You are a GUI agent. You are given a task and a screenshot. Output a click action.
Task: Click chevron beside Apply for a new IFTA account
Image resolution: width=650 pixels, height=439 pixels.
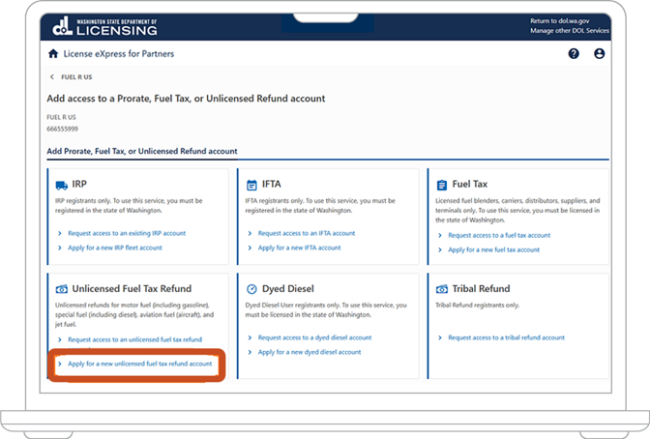[x=250, y=248]
